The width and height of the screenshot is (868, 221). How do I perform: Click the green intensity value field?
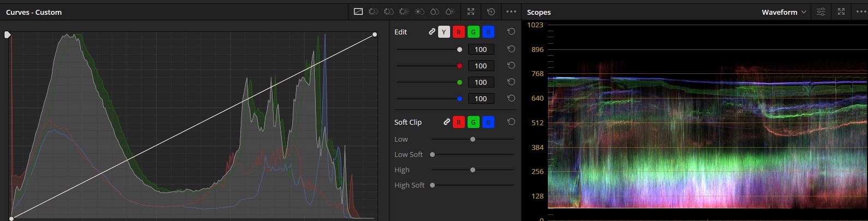pyautogui.click(x=481, y=82)
